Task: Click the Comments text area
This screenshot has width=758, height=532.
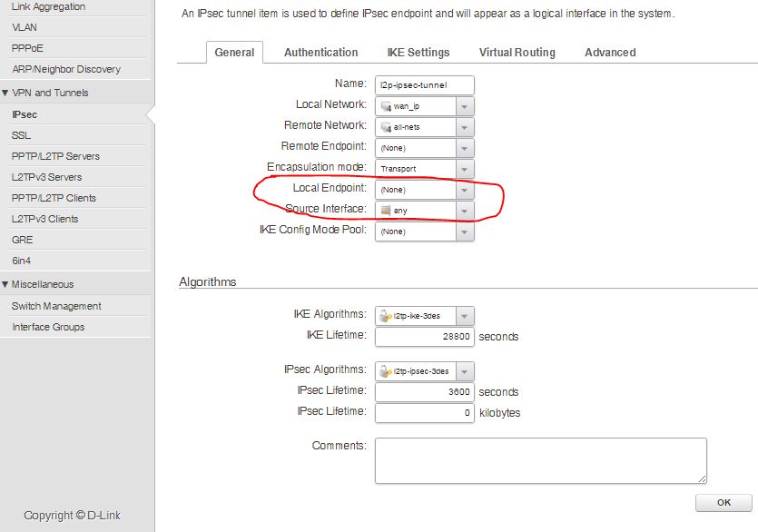Action: [x=541, y=460]
